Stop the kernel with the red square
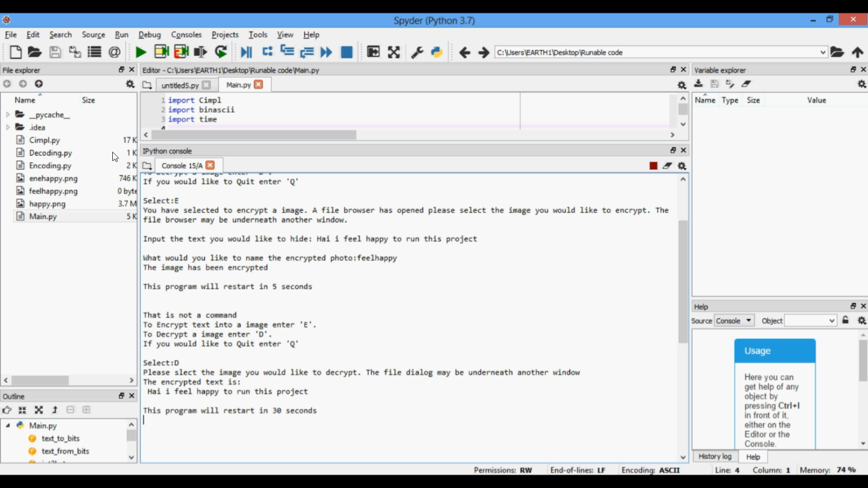868x488 pixels. point(653,166)
